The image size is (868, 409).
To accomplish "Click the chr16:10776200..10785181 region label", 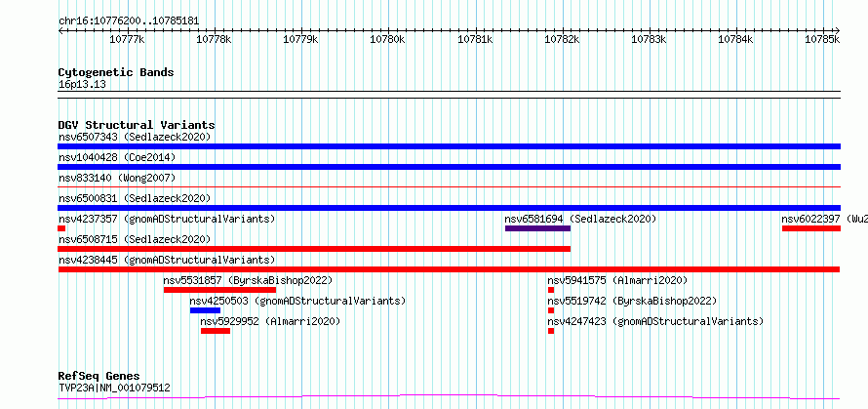I will (129, 21).
